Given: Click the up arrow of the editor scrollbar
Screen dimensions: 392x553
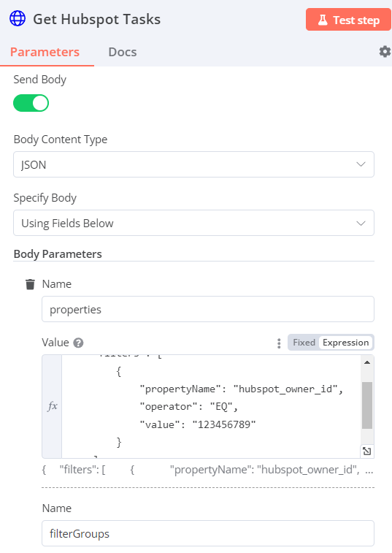Looking at the screenshot, I should 367,362.
